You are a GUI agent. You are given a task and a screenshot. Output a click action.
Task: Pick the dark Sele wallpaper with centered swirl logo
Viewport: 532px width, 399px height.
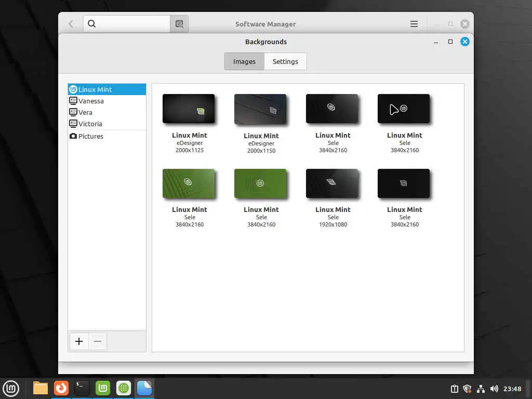point(332,109)
